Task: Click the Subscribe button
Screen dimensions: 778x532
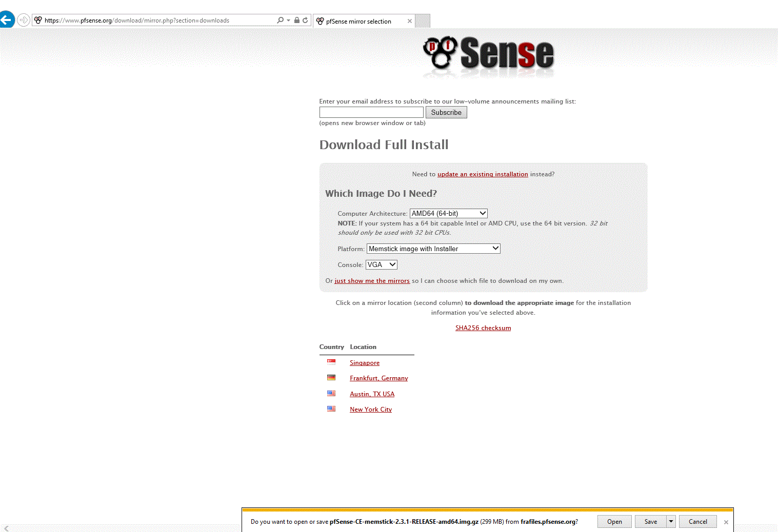Action: (x=446, y=112)
